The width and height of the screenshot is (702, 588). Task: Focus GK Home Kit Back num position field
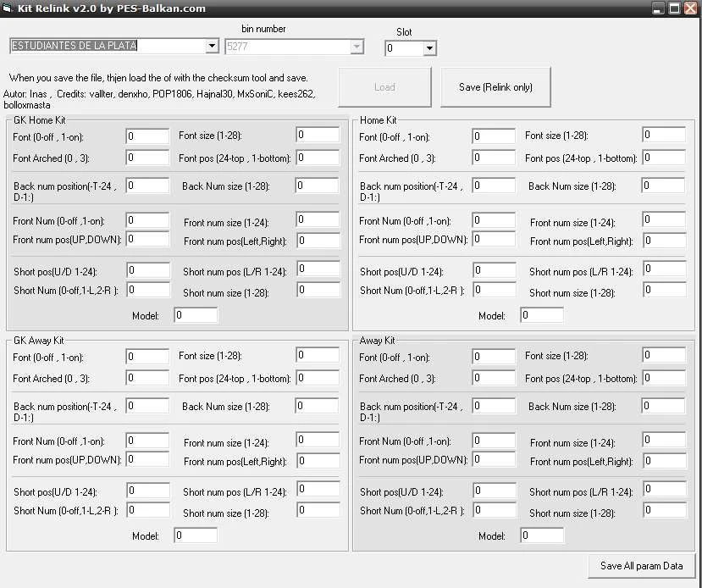(147, 186)
